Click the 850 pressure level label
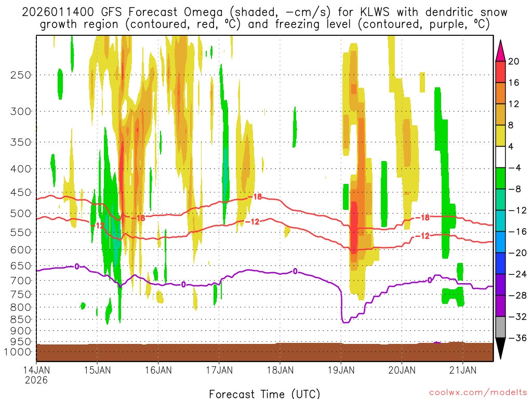532x399 pixels. tap(21, 320)
